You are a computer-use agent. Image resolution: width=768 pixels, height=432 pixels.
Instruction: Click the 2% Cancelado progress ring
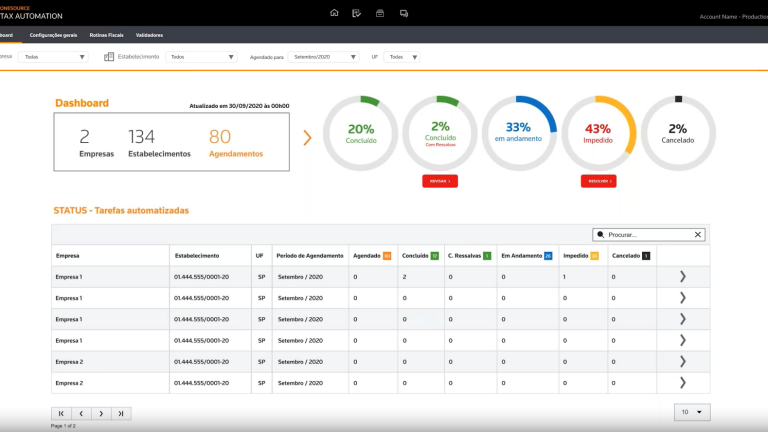click(x=678, y=133)
